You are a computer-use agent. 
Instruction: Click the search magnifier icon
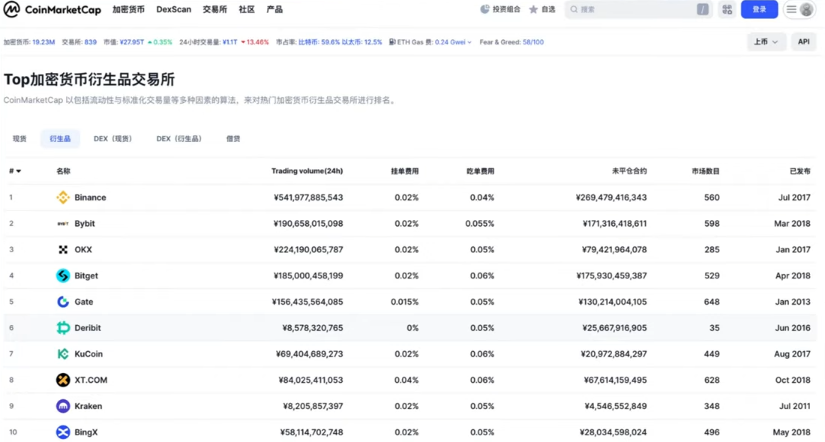(574, 9)
